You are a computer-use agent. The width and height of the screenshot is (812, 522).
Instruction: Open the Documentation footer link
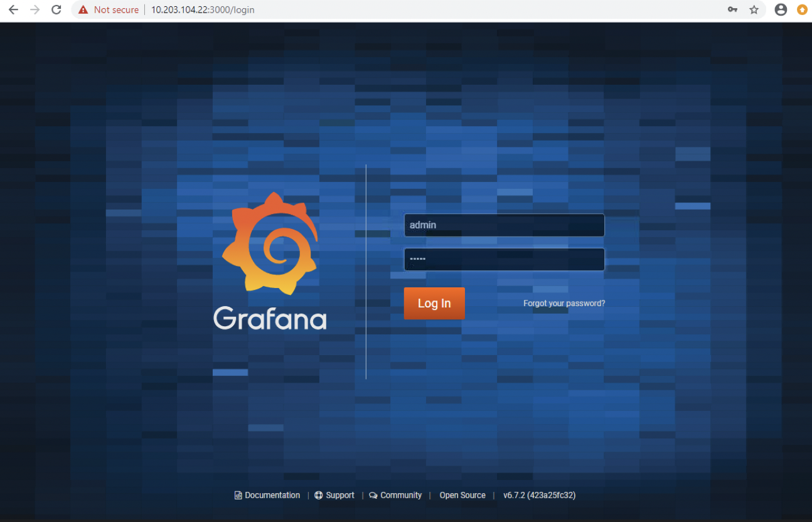pyautogui.click(x=272, y=496)
